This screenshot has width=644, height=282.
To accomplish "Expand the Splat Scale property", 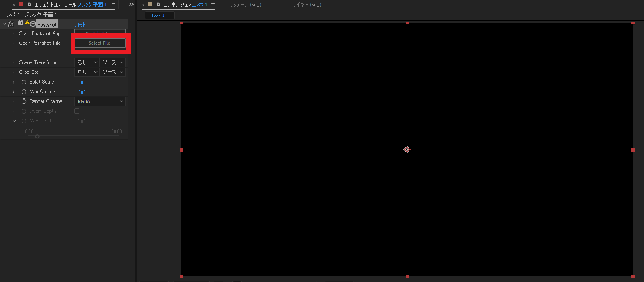I will [13, 82].
